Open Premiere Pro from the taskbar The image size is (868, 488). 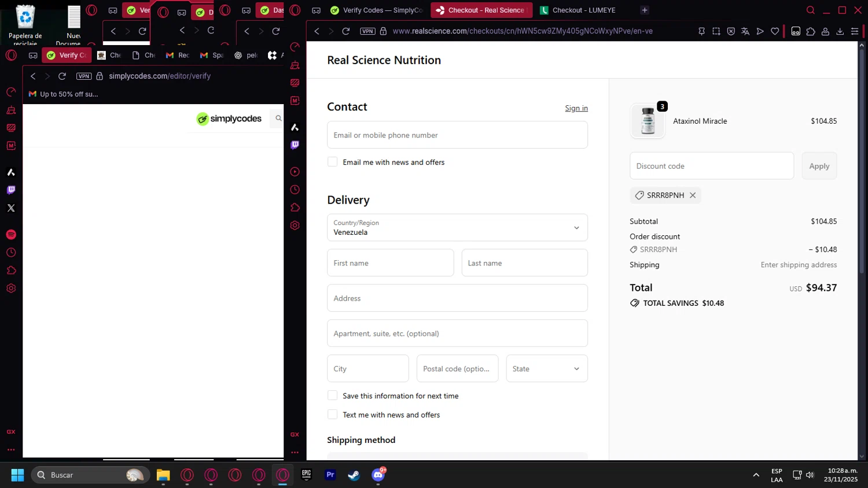330,475
